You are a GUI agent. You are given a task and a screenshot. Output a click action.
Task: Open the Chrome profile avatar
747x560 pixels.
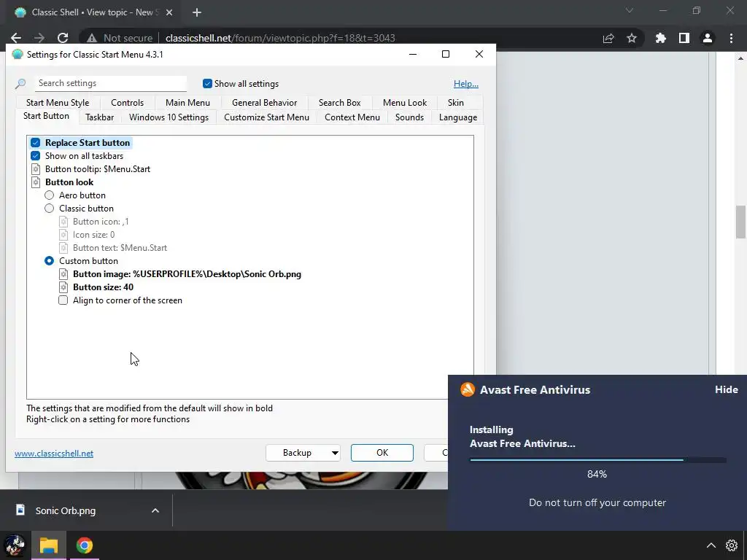click(x=708, y=38)
